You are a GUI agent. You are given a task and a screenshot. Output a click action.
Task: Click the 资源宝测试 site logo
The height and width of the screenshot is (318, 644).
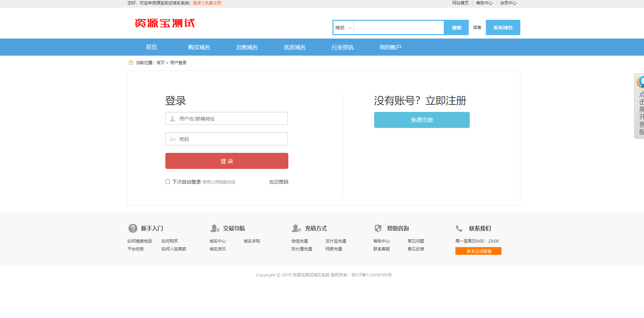click(x=165, y=23)
